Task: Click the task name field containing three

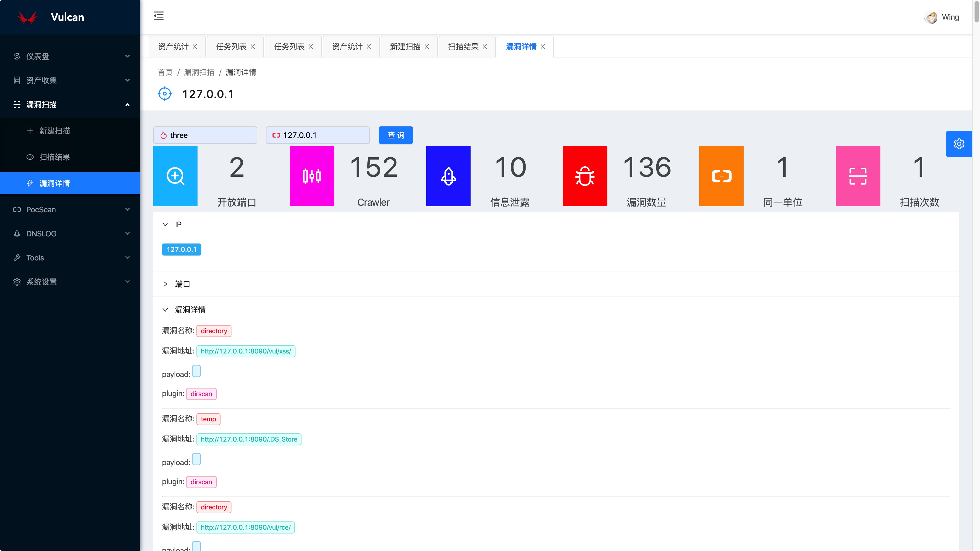Action: [205, 135]
